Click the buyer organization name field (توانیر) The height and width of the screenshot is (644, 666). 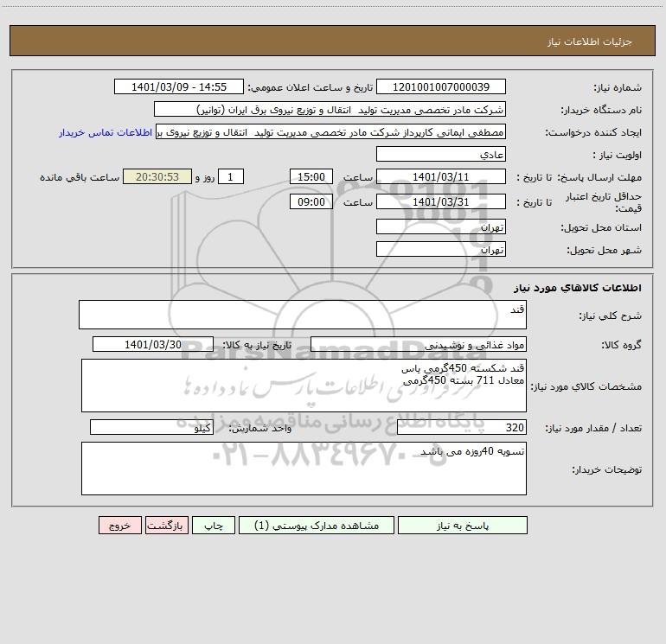330,109
